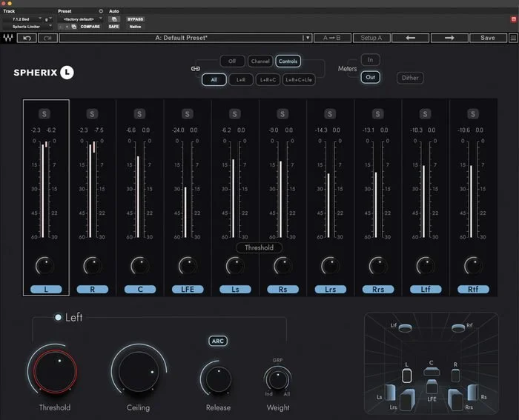
Task: Select the L speaker in room view
Action: 407,376
